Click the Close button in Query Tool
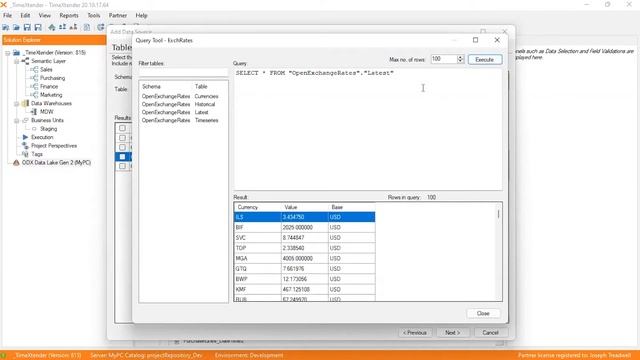This screenshot has height=360, width=640. click(x=483, y=313)
